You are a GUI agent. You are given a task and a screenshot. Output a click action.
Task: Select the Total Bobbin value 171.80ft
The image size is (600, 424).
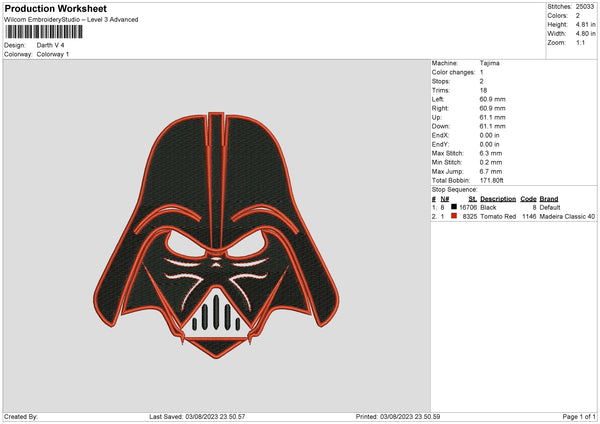[x=492, y=181]
